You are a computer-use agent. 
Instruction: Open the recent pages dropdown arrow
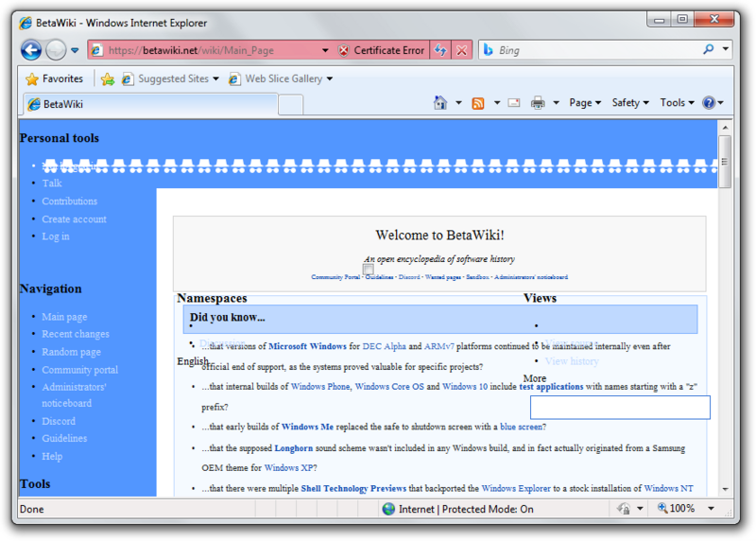[x=75, y=50]
